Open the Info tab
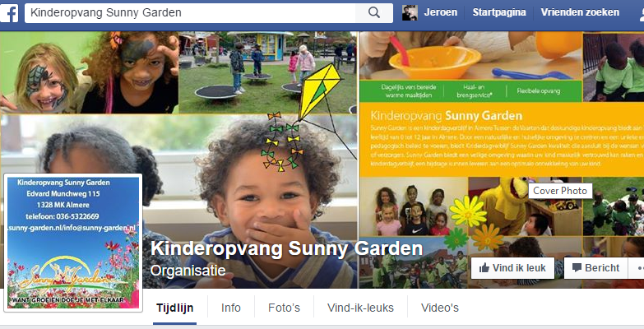The image size is (644, 329). pos(231,308)
